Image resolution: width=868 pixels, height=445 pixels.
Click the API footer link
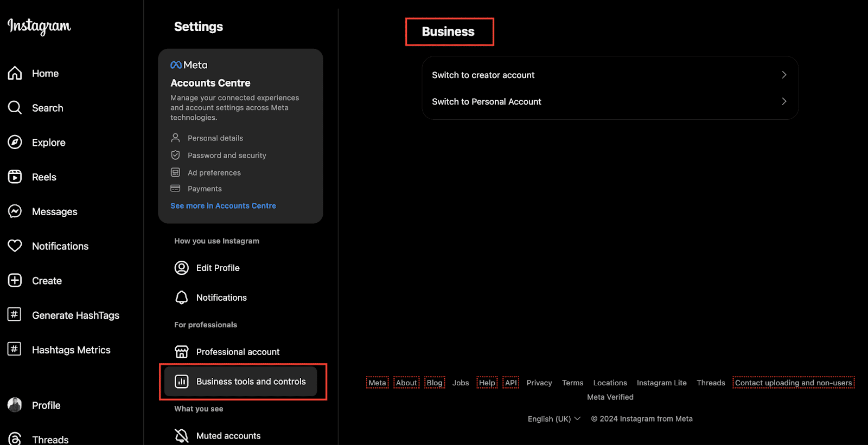[511, 383]
